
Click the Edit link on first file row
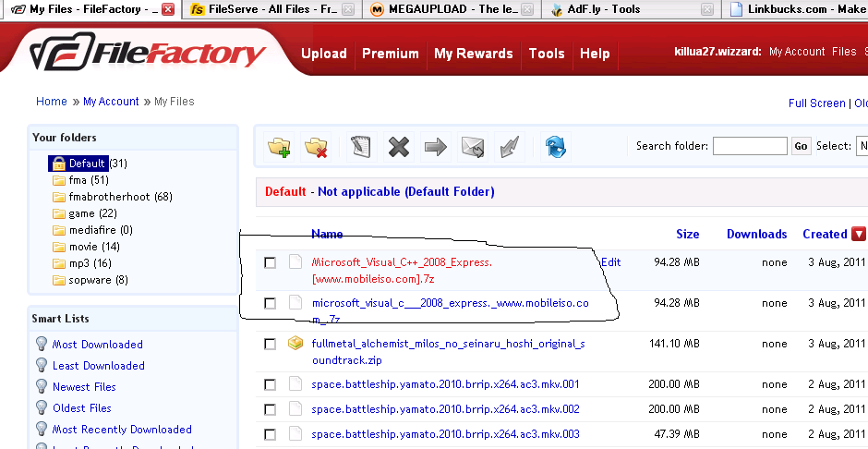click(x=610, y=262)
